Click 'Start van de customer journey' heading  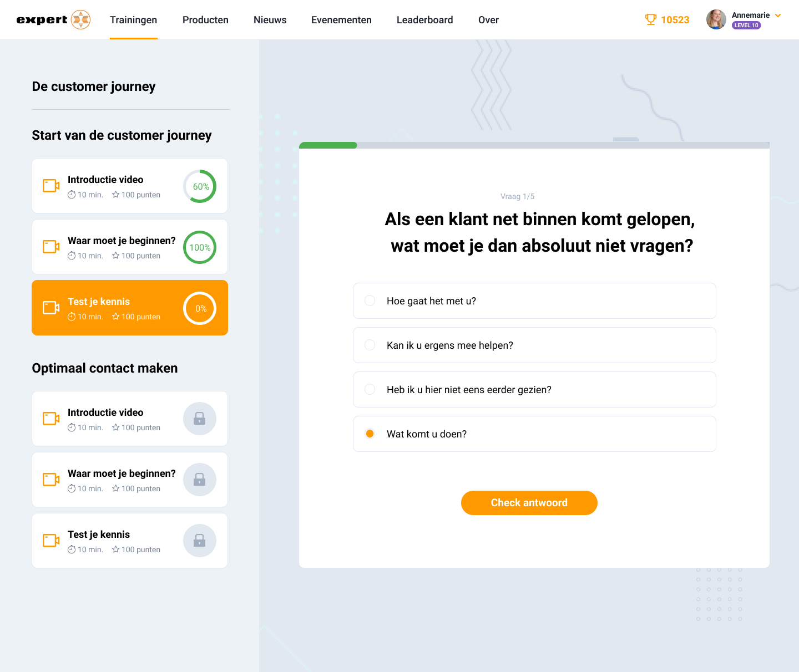click(x=122, y=135)
